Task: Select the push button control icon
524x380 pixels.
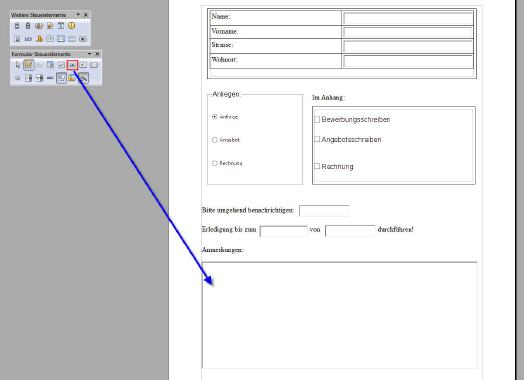Action: click(94, 65)
